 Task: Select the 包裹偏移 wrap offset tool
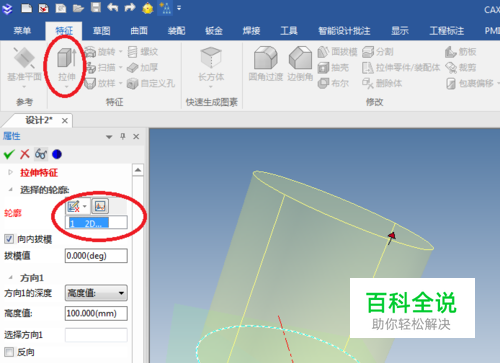pyautogui.click(x=470, y=83)
